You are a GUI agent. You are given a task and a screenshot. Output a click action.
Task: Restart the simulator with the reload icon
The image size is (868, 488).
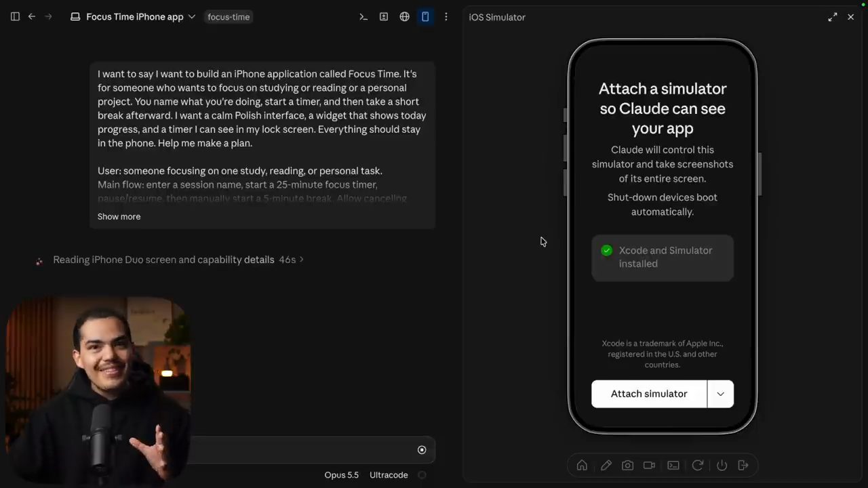point(697,465)
